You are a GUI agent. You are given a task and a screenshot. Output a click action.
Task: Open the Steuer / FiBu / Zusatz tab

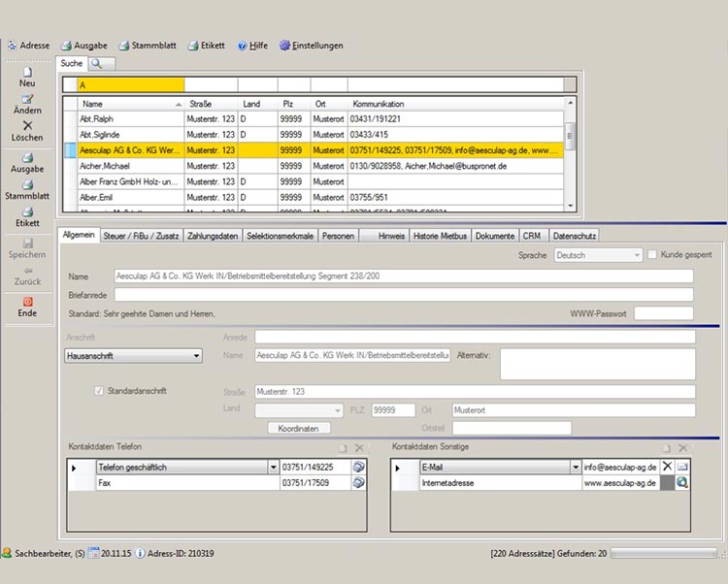(141, 236)
